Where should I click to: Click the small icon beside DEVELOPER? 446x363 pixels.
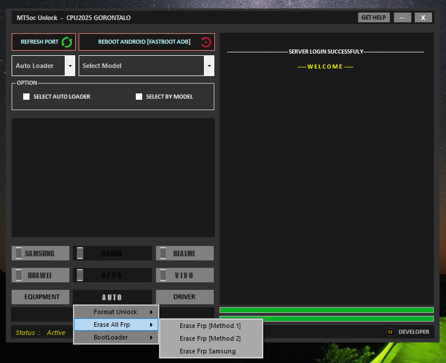coord(390,332)
